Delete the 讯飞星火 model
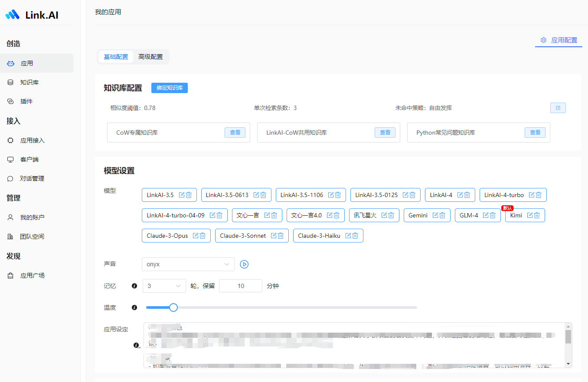Screen dimensions: 588x382 392,215
